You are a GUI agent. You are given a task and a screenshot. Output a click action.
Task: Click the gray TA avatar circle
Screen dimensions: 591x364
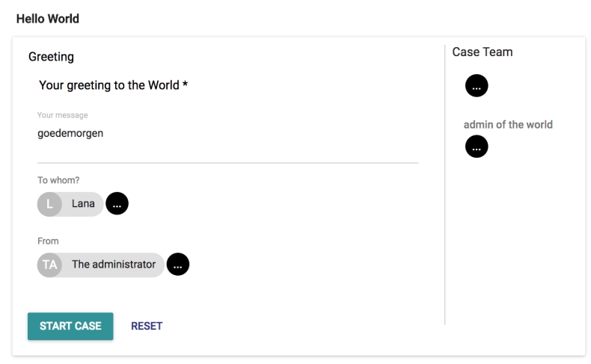coord(49,265)
